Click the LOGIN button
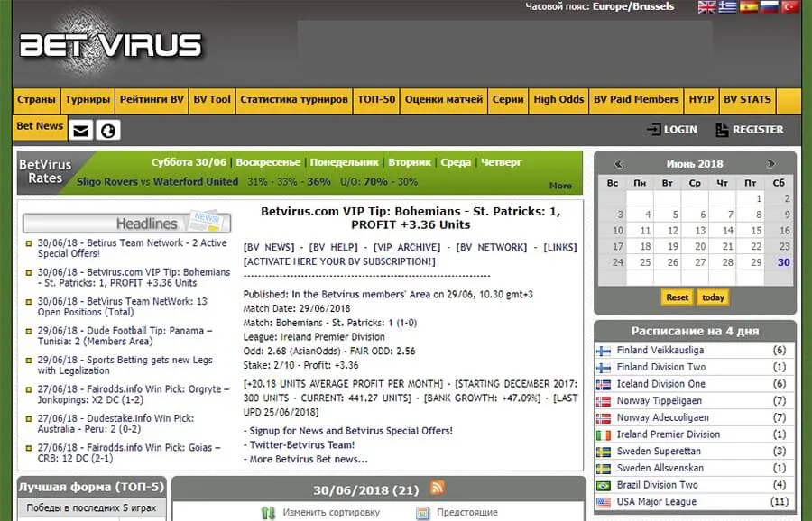812x521 pixels. click(x=672, y=130)
